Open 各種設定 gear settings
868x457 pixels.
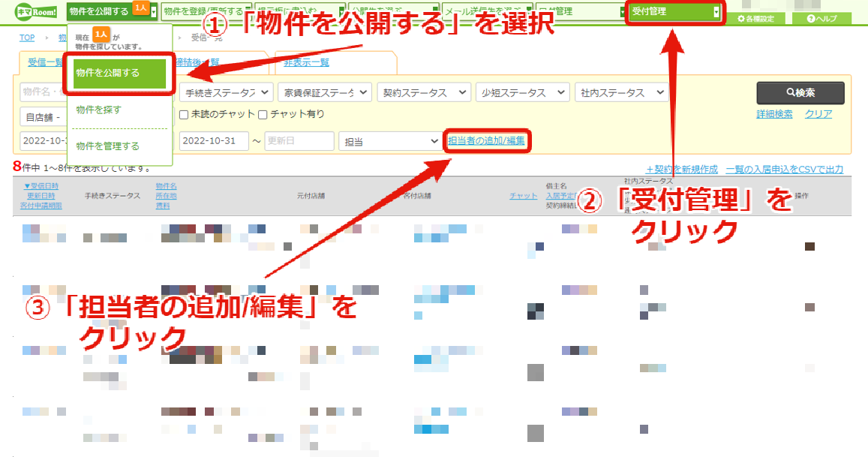(755, 18)
